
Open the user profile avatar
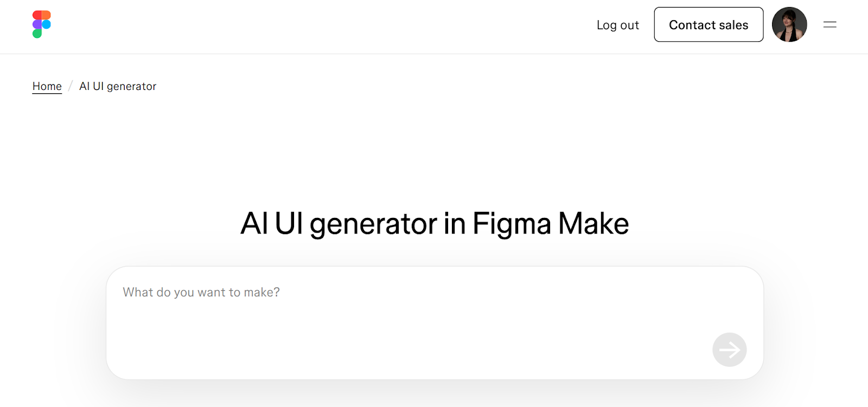click(789, 24)
